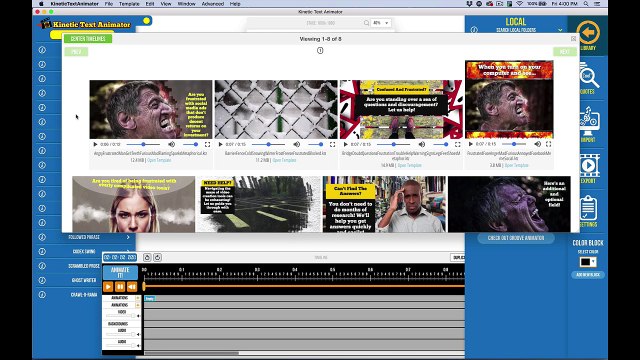
Task: Open the Export film icon
Action: point(589,166)
